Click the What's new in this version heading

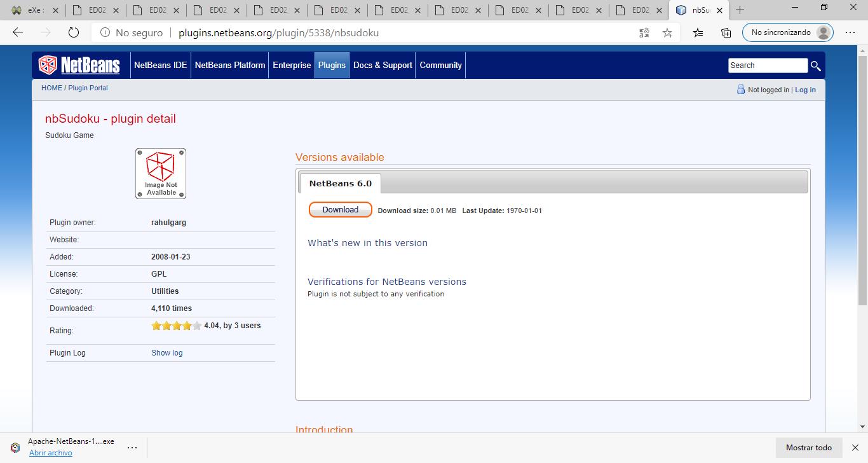367,243
